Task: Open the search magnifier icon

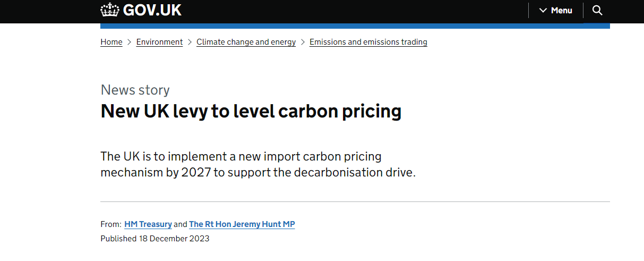Action: [x=597, y=10]
